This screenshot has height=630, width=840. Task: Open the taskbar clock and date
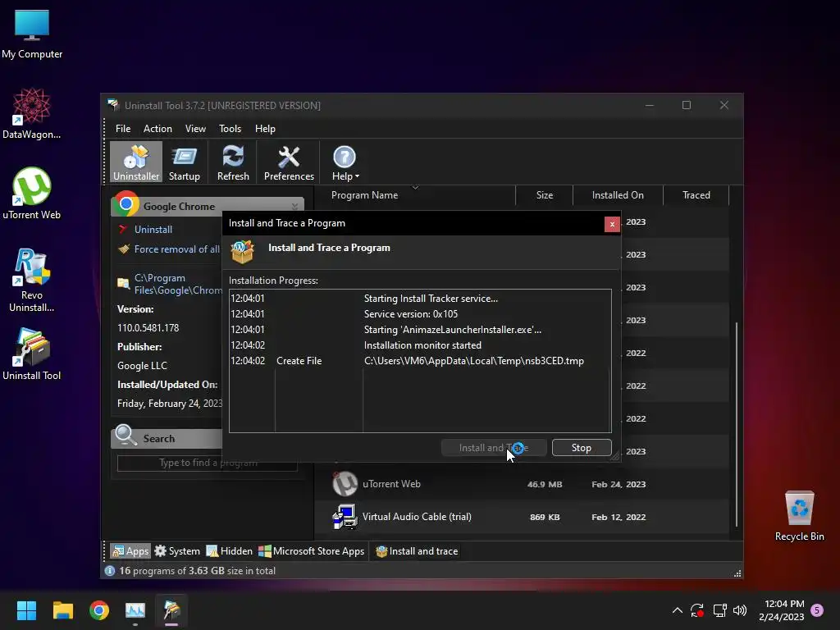click(782, 610)
